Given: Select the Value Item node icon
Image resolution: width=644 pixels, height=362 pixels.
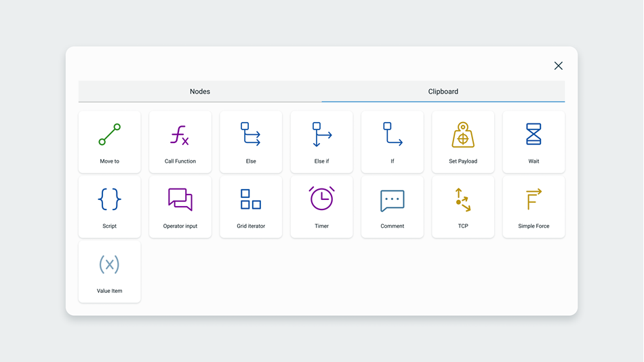Looking at the screenshot, I should [109, 264].
